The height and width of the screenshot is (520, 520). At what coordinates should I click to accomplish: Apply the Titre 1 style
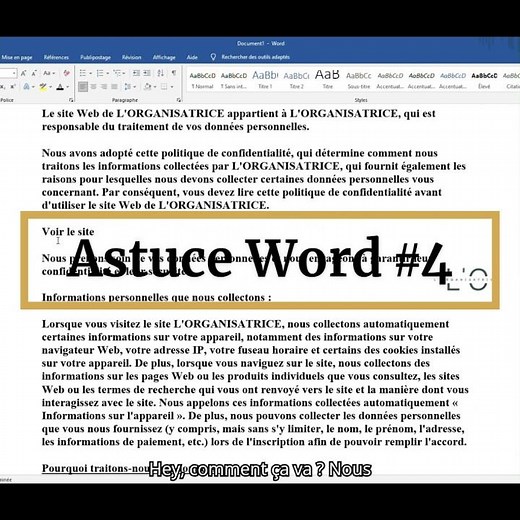click(x=265, y=80)
